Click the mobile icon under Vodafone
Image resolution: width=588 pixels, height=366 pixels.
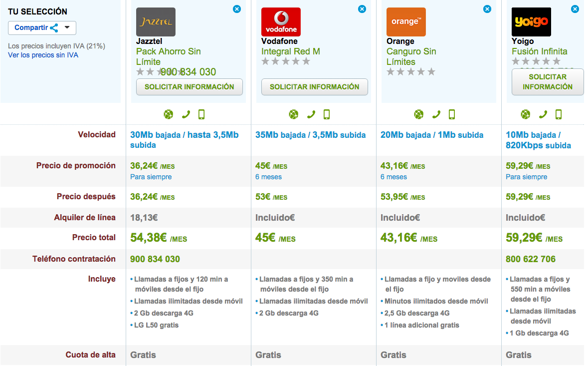click(x=327, y=114)
